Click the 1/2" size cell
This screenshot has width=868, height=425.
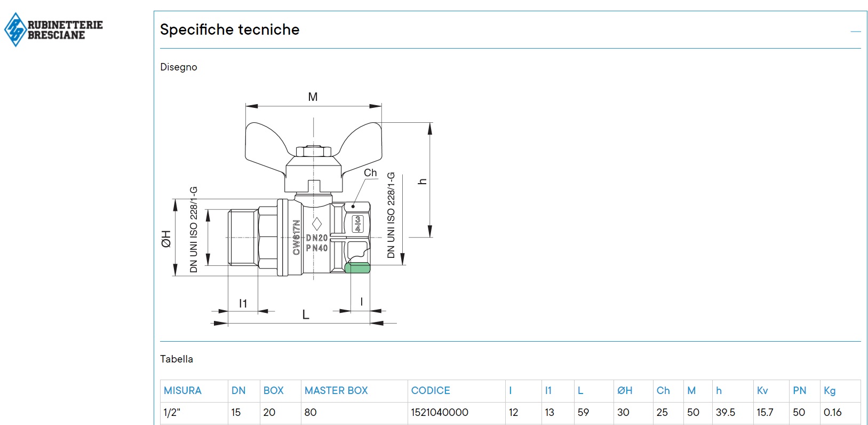tap(172, 412)
